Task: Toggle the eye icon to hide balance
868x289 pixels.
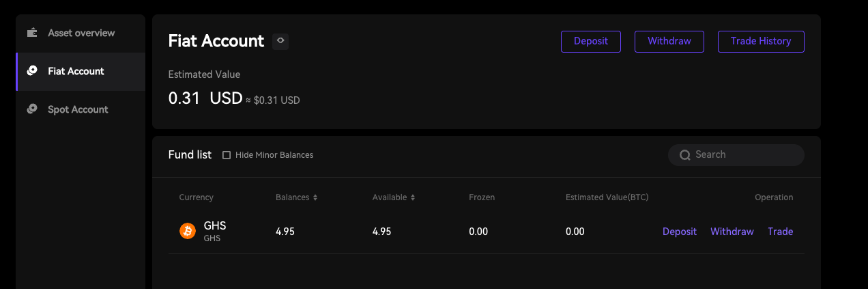Action: pos(280,41)
